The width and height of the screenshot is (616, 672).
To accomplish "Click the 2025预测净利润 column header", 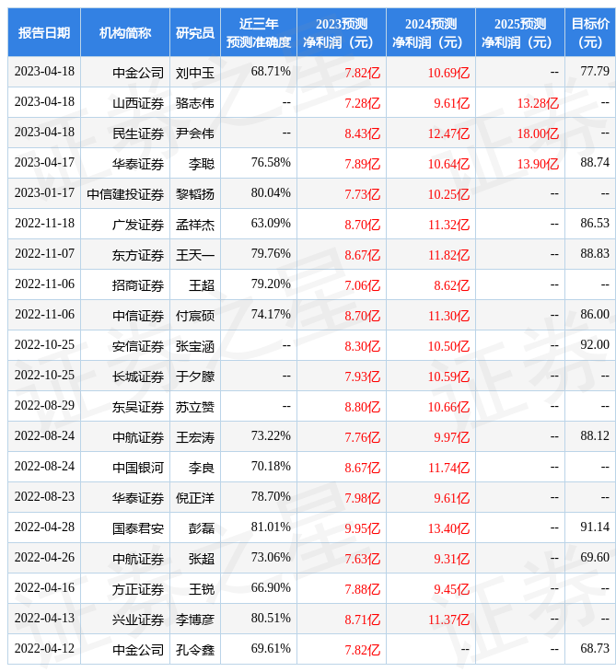I will pyautogui.click(x=520, y=32).
